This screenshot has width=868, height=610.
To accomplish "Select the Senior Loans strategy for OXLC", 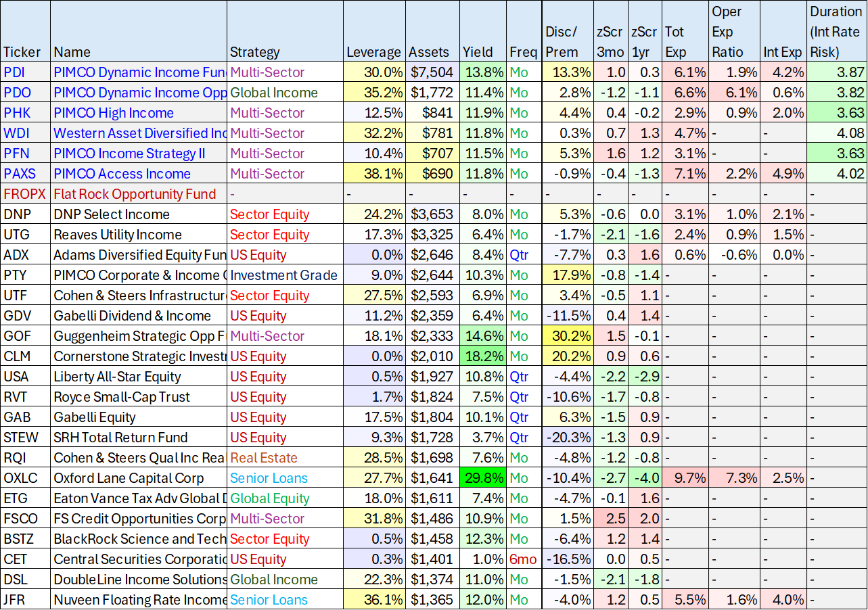I will tap(285, 478).
